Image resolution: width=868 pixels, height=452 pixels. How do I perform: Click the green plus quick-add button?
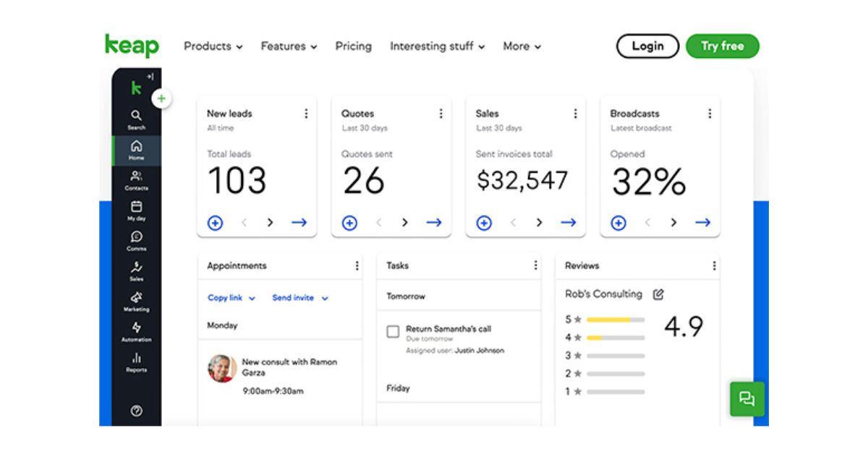[x=161, y=98]
